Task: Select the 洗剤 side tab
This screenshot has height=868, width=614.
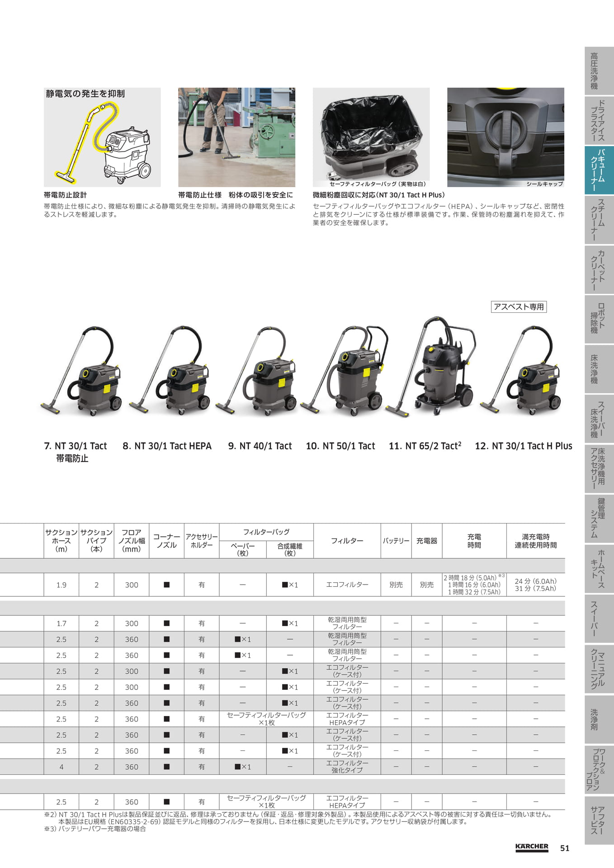Action: pos(599,719)
